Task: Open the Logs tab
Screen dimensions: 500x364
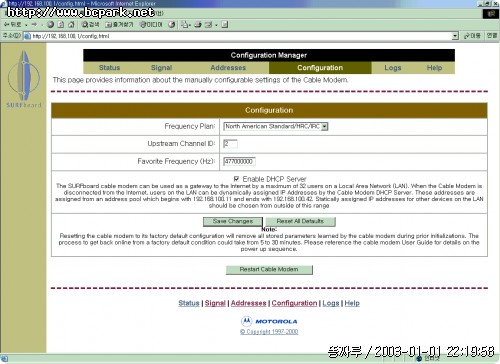Action: (393, 68)
